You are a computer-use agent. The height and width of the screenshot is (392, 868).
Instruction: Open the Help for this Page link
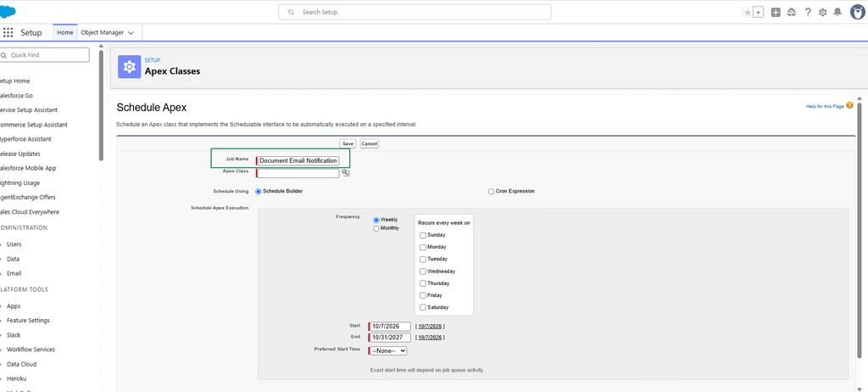click(x=825, y=106)
